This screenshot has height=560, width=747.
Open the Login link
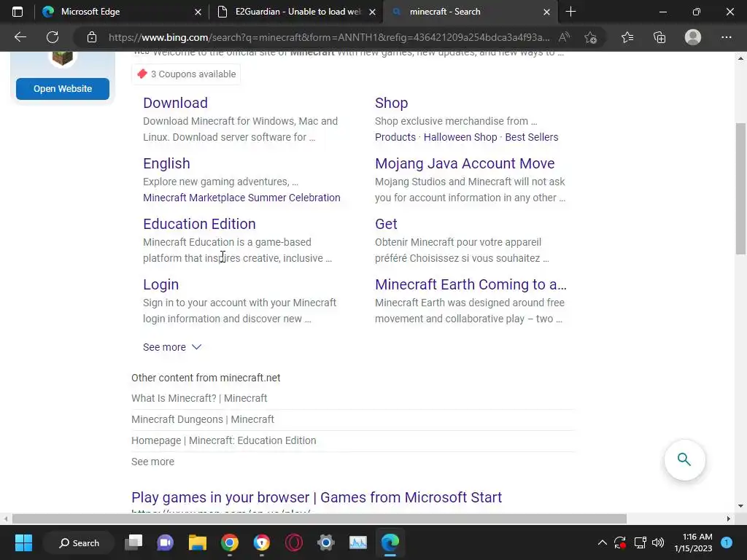[160, 284]
